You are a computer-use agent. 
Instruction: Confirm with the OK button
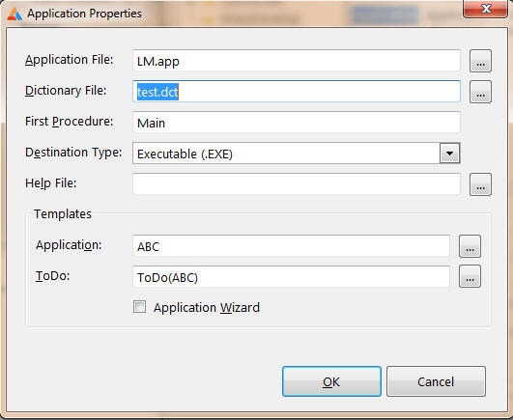(331, 381)
